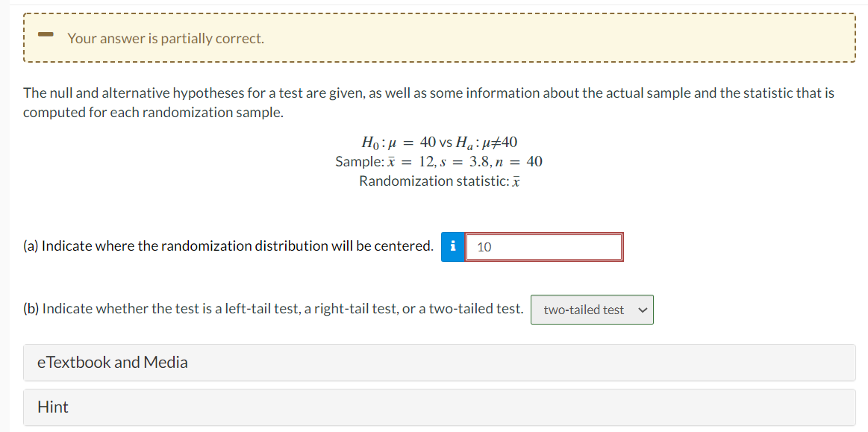Click inside the answer field containing 10
The width and height of the screenshot is (868, 432).
(x=544, y=246)
